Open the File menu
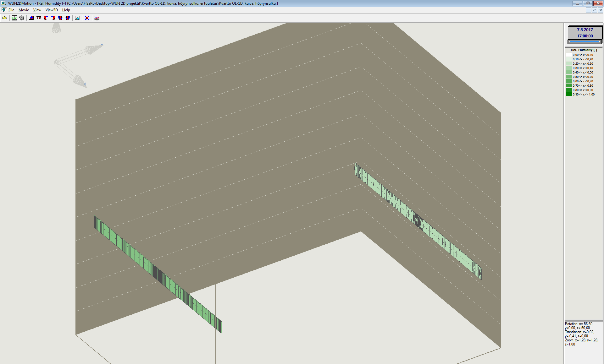 click(11, 10)
